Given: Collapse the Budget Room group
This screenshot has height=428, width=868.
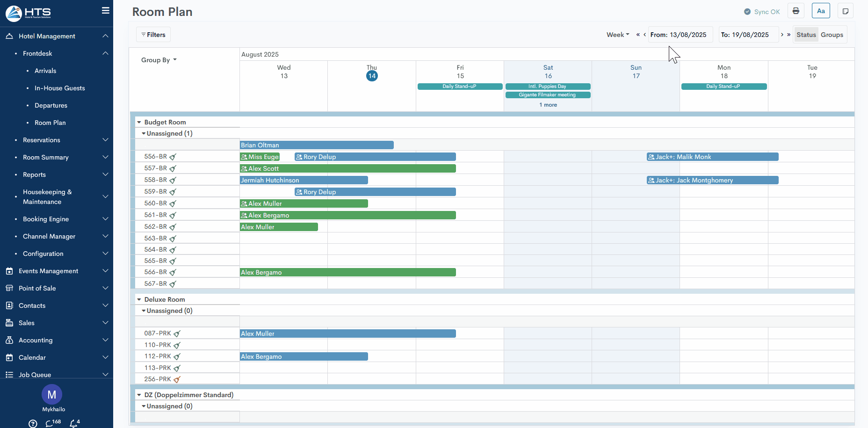Looking at the screenshot, I should tap(139, 122).
